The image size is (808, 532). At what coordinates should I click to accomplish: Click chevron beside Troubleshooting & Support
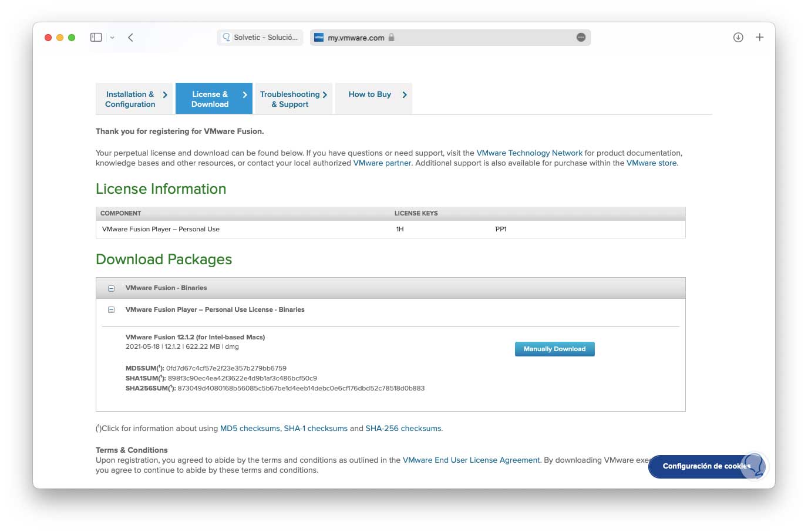click(325, 95)
